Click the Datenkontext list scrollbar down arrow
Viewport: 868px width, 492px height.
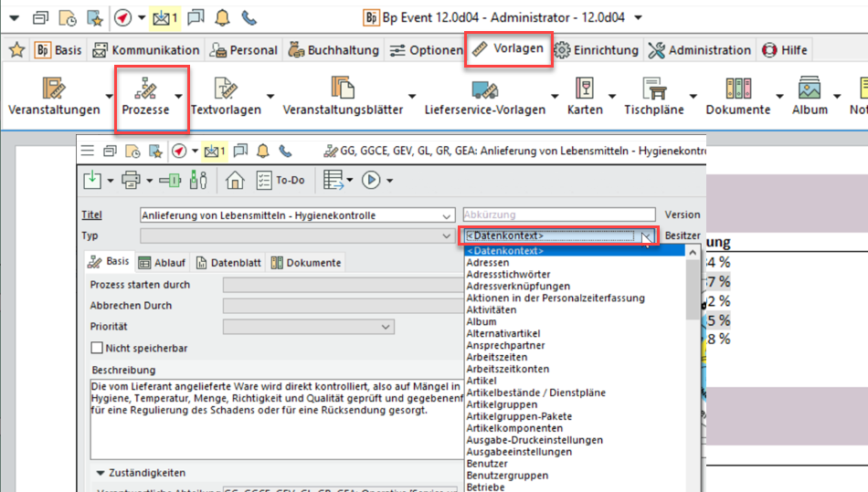[x=693, y=487]
